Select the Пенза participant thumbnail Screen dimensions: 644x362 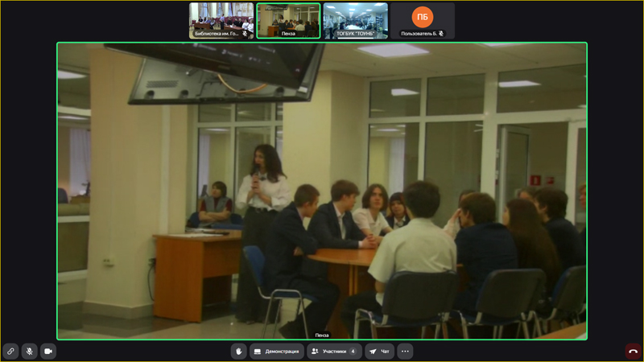point(288,20)
